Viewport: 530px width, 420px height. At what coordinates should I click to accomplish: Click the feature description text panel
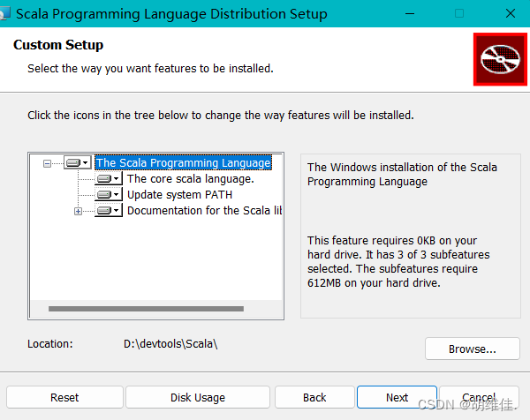[x=411, y=236]
